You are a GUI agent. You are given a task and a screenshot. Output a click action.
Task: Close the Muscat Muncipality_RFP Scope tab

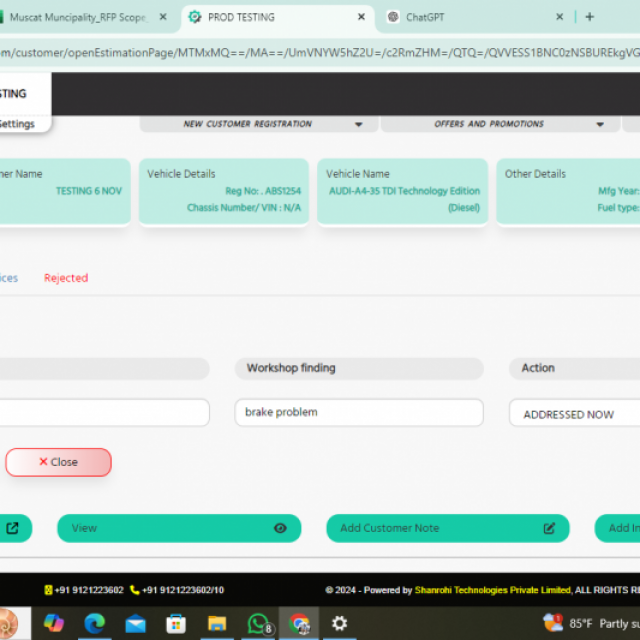163,17
